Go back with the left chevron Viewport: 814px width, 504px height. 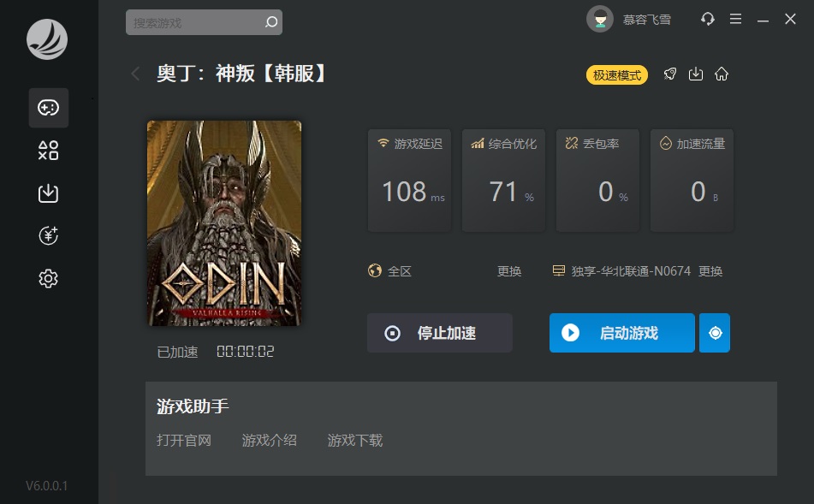tap(135, 74)
